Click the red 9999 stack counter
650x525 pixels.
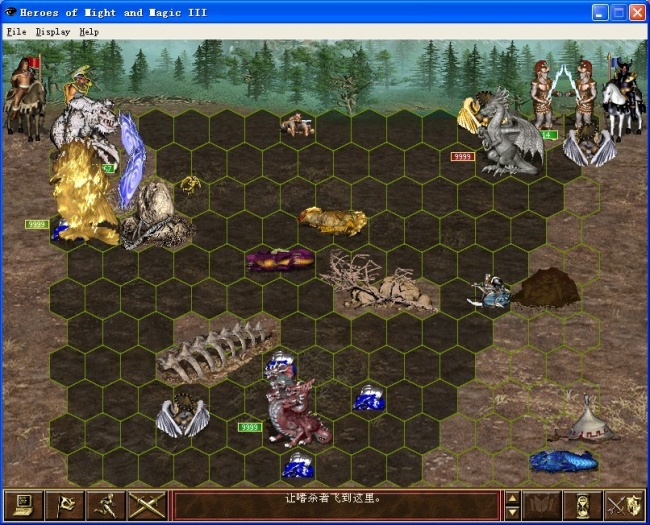[463, 156]
